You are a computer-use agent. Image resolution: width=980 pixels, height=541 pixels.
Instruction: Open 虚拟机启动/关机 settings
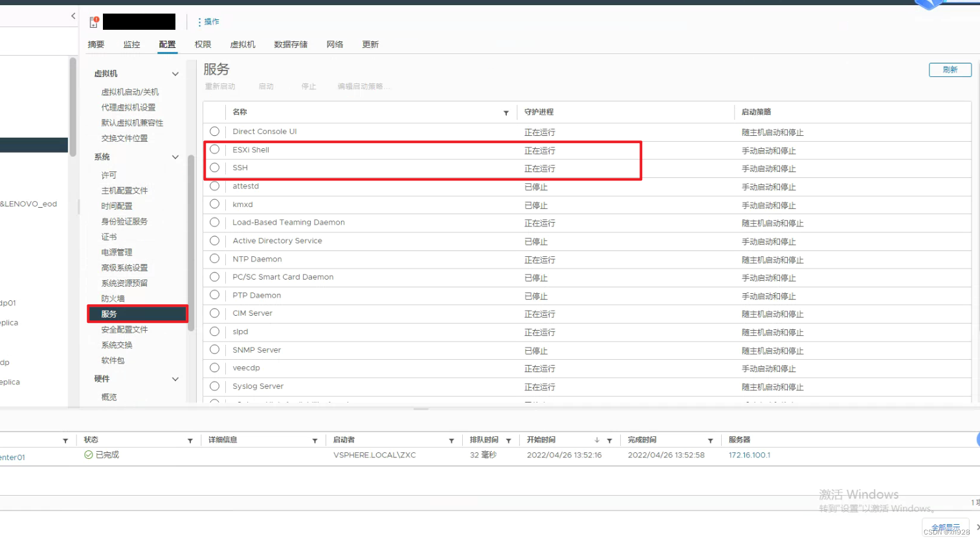tap(130, 93)
